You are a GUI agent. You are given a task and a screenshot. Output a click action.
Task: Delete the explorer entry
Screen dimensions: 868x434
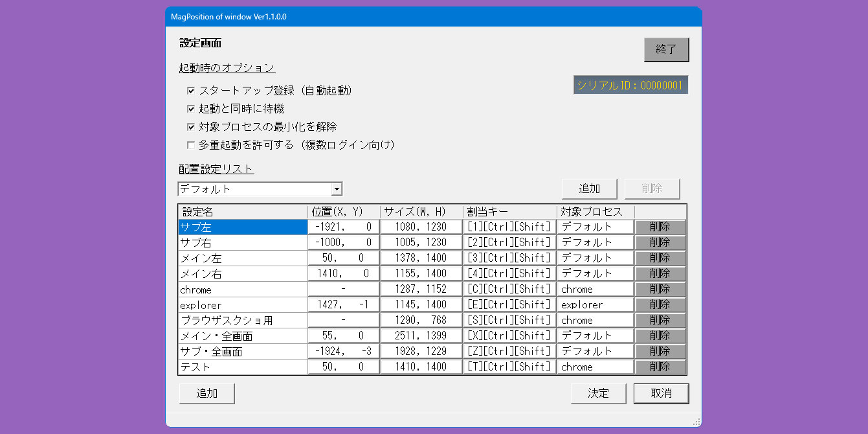(660, 304)
